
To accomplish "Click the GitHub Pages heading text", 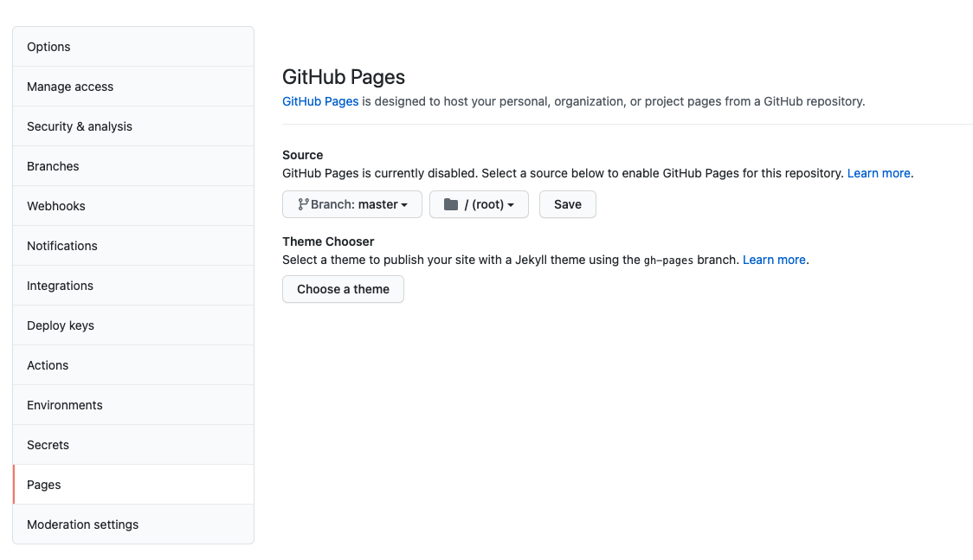I will tap(343, 77).
